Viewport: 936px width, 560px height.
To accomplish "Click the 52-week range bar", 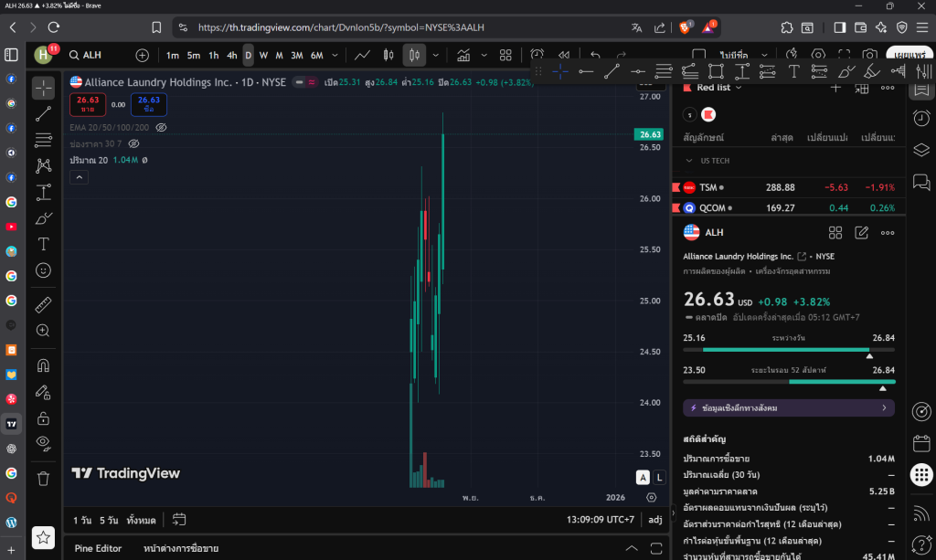I will 789,381.
